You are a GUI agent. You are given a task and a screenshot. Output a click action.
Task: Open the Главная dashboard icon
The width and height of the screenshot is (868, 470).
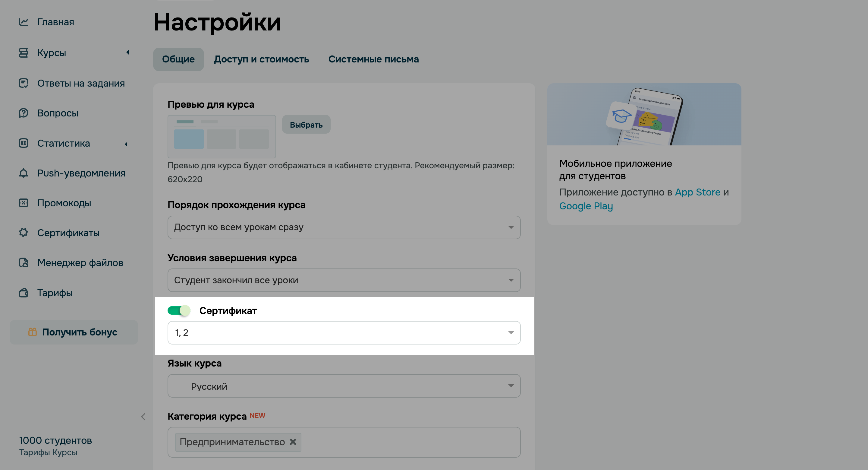tap(24, 22)
